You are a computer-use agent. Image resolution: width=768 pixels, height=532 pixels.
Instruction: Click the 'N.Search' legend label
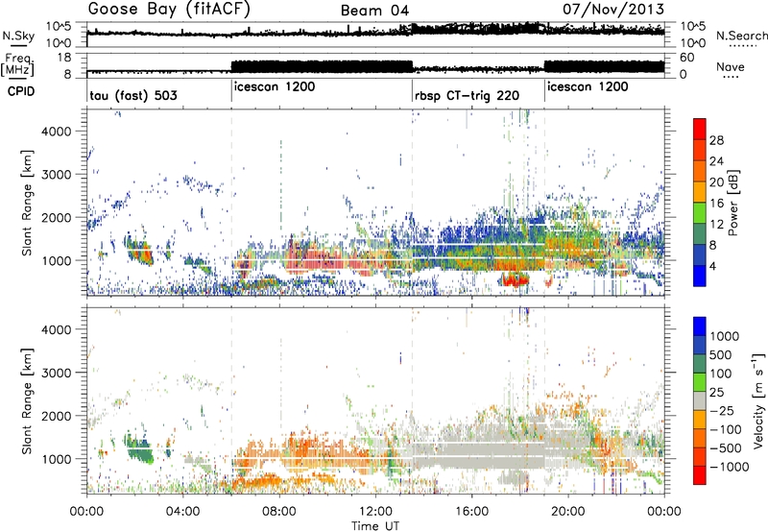coord(741,36)
